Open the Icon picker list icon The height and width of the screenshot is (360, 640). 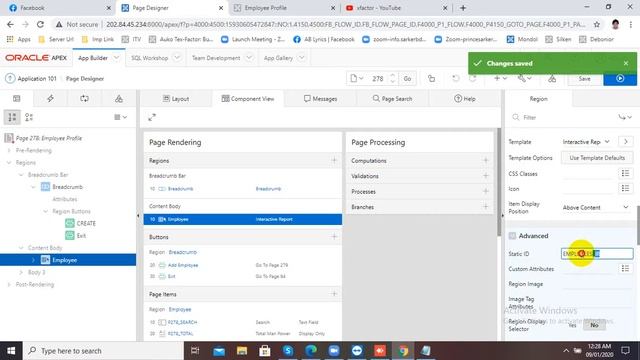pos(625,188)
